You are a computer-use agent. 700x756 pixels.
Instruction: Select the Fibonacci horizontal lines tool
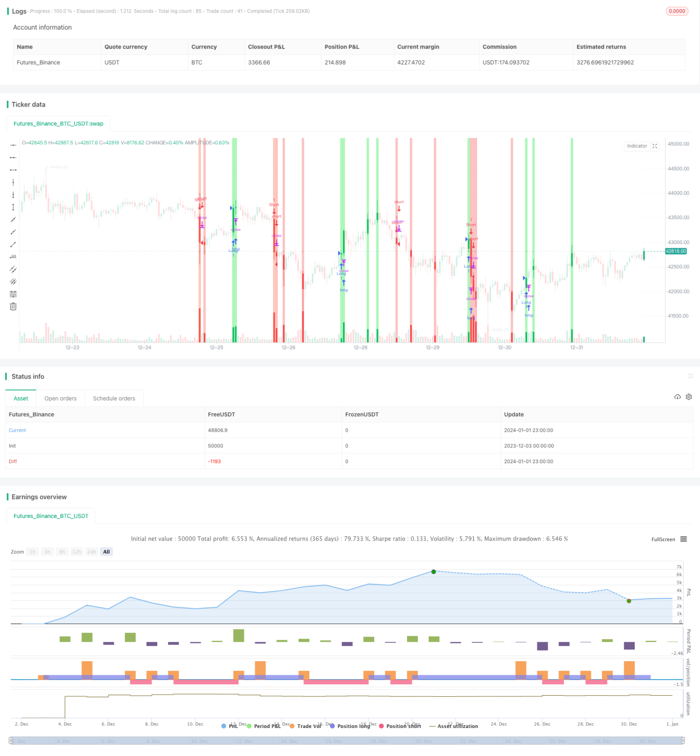coord(13,294)
